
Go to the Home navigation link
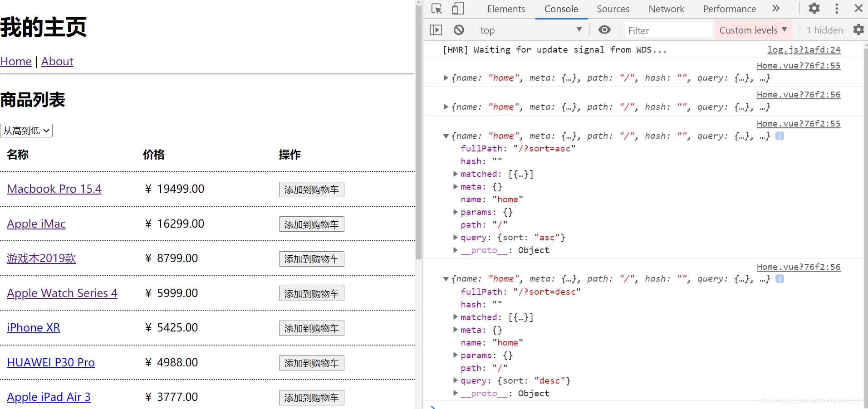point(16,61)
